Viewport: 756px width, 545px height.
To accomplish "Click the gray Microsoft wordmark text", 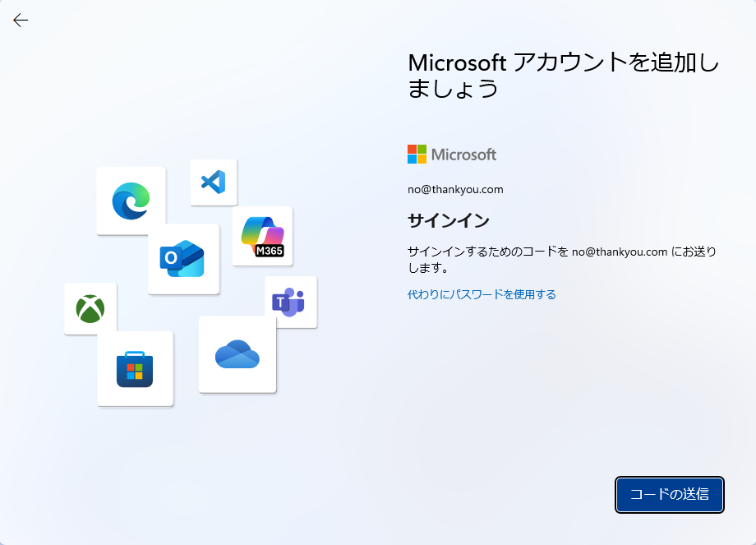I will (463, 155).
